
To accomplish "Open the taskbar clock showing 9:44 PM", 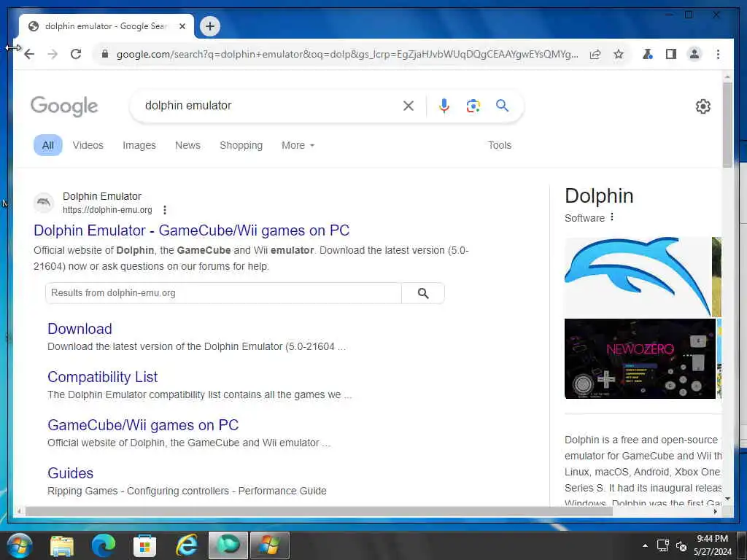I will [712, 545].
